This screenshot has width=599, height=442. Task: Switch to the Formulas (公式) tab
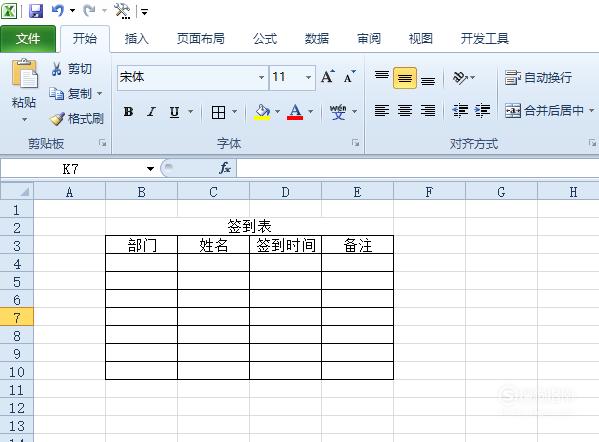click(x=265, y=39)
